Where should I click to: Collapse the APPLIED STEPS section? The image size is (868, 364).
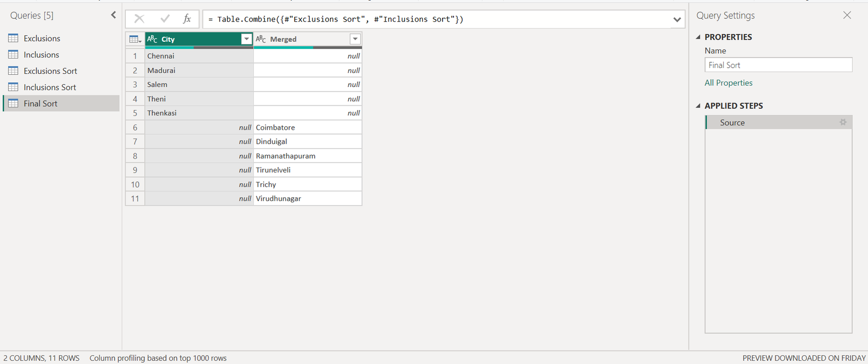pyautogui.click(x=698, y=106)
